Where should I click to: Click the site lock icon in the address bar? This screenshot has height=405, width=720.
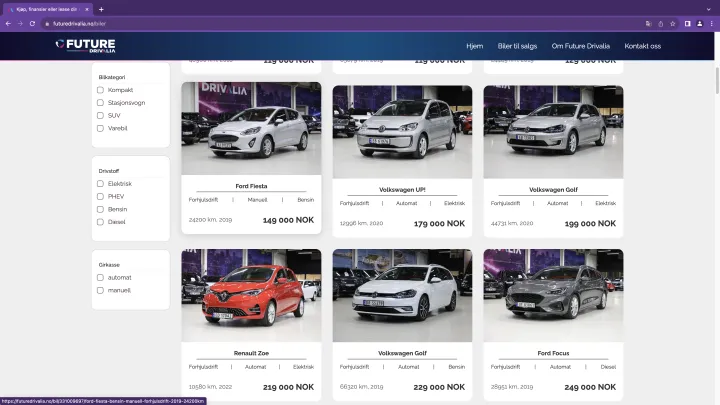tap(47, 24)
